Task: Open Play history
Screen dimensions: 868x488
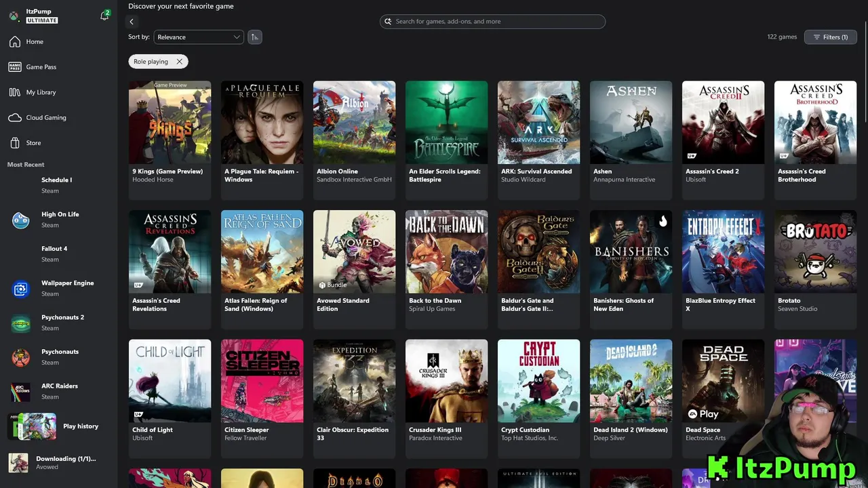Action: (x=58, y=426)
